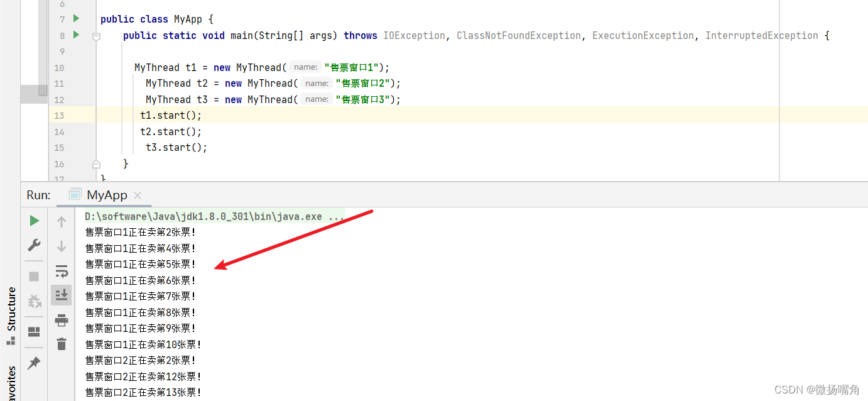The width and height of the screenshot is (868, 401).
Task: Click run gutter icon beside class MyApp
Action: 76,18
